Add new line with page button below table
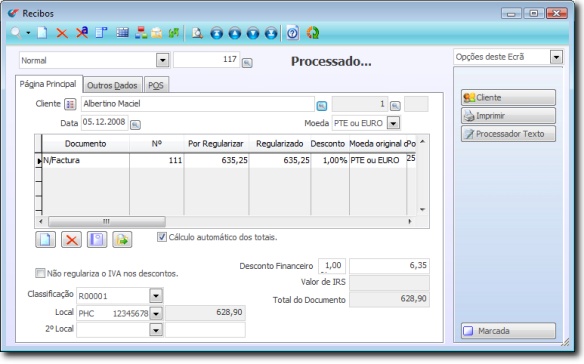This screenshot has height=364, width=584. (x=45, y=240)
